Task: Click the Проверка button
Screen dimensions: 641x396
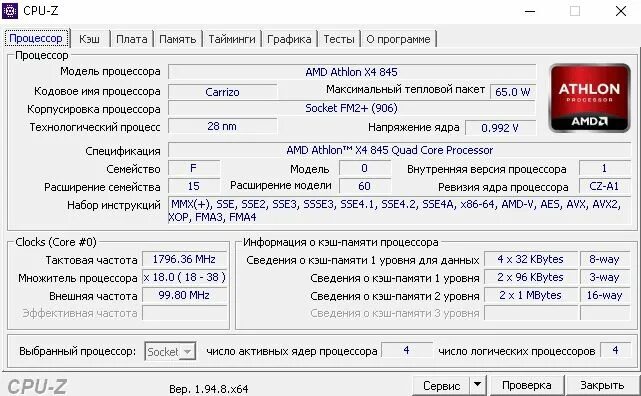Action: pos(527,385)
